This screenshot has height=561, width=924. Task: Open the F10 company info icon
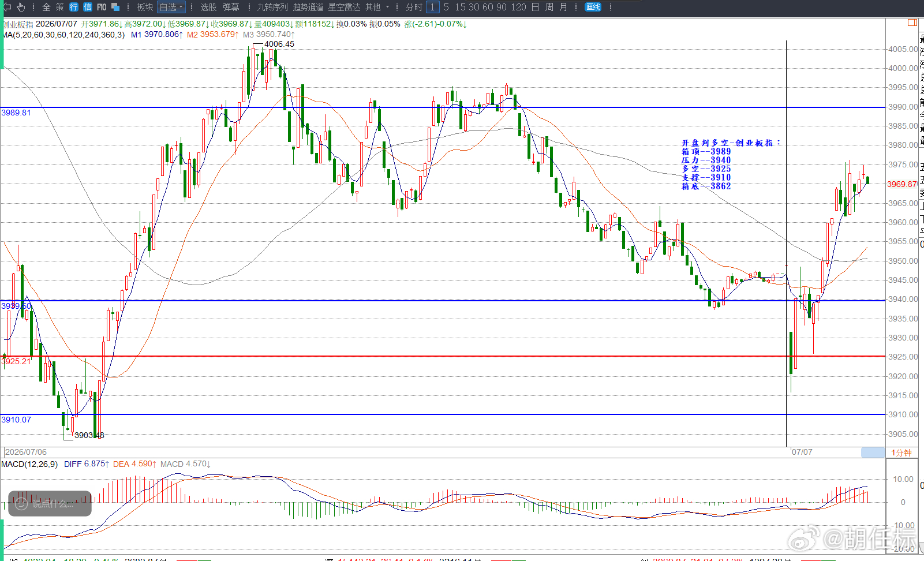pos(102,7)
